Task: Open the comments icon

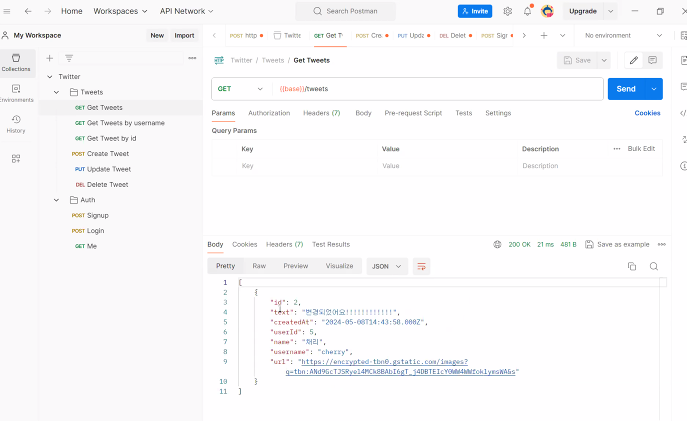Action: [652, 60]
